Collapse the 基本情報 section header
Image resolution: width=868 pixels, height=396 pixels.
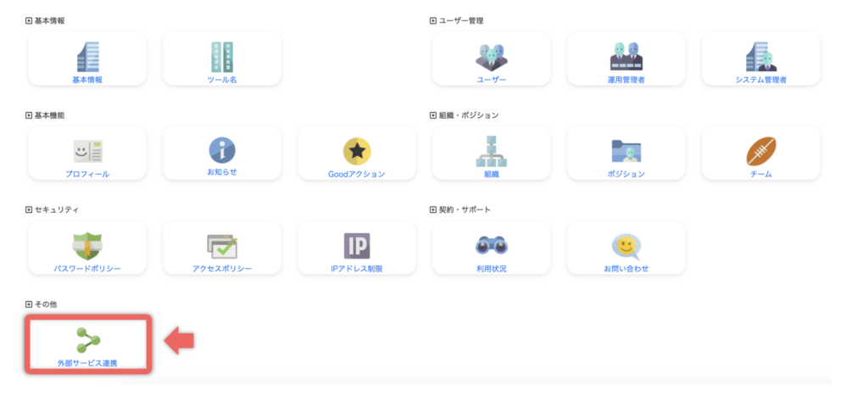pyautogui.click(x=29, y=20)
